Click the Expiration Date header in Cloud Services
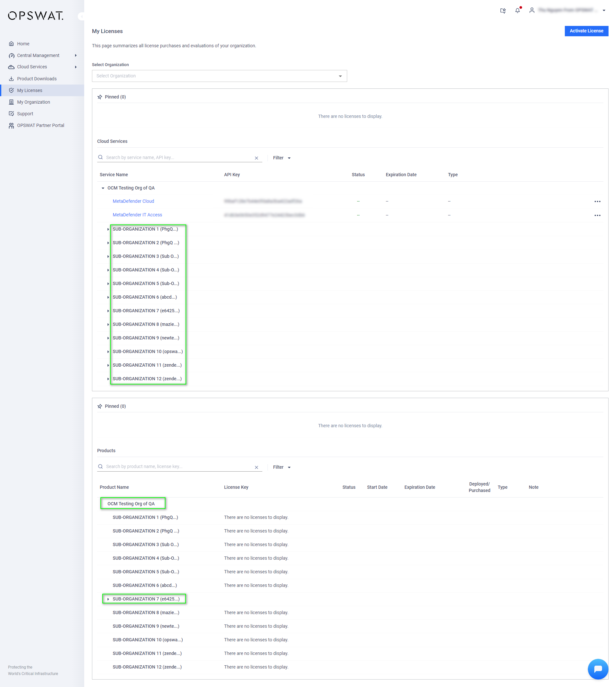The height and width of the screenshot is (687, 616). click(401, 175)
